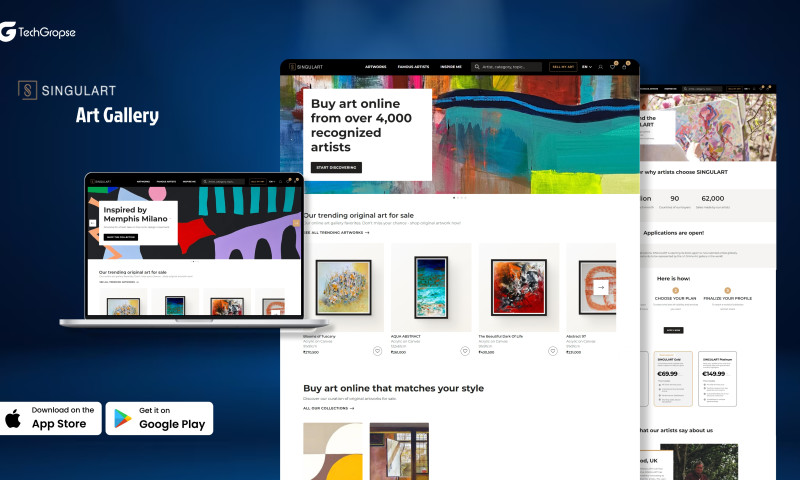The height and width of the screenshot is (480, 800).
Task: Open the Blooms of Tuscany artwork thumbnail
Action: click(x=343, y=287)
